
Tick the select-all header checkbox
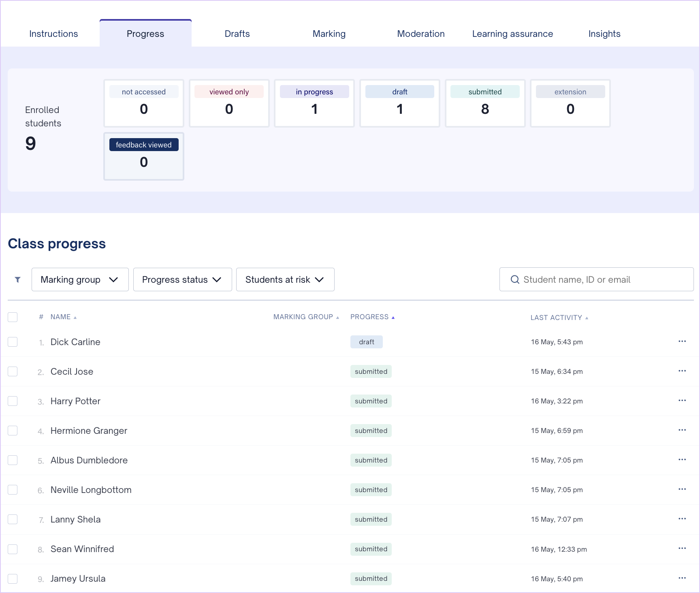13,317
